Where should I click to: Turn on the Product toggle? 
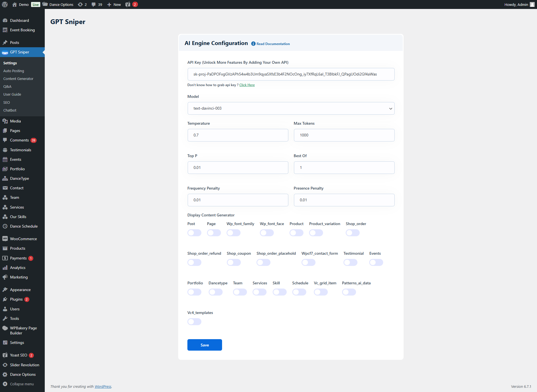(296, 233)
